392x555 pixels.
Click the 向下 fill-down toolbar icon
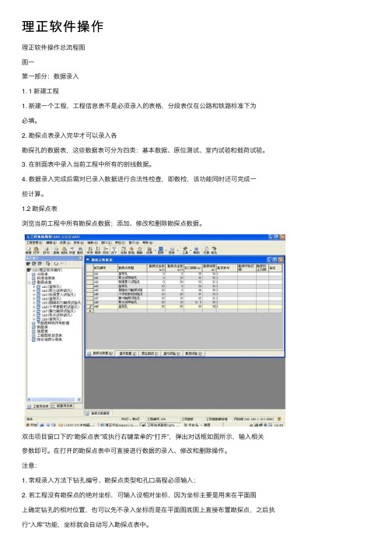click(114, 251)
